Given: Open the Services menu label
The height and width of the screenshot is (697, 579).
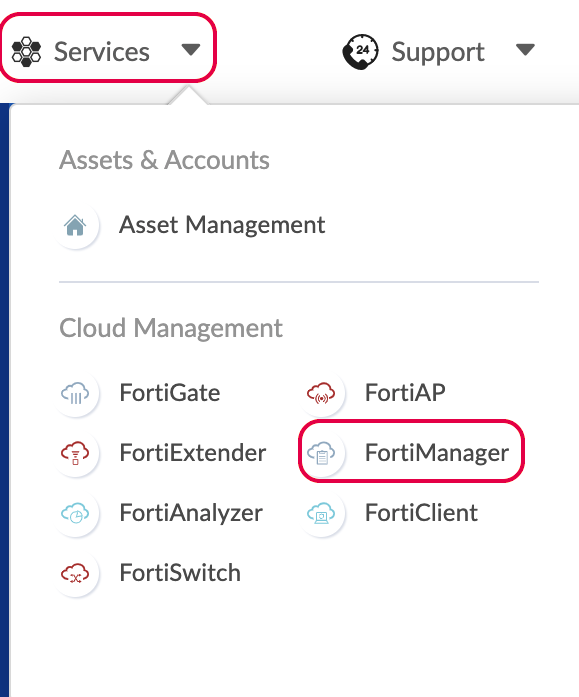Looking at the screenshot, I should point(102,52).
